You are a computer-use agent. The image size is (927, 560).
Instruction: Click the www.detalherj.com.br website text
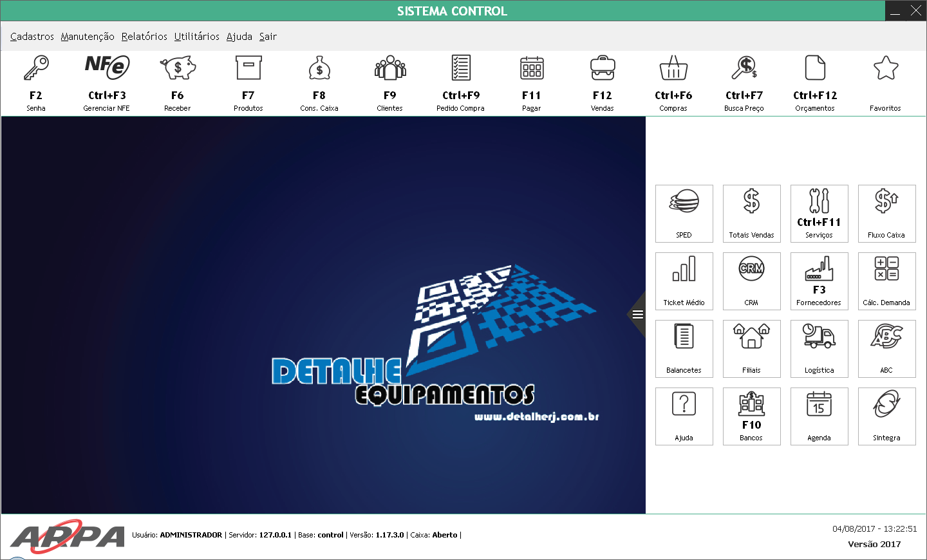point(537,417)
